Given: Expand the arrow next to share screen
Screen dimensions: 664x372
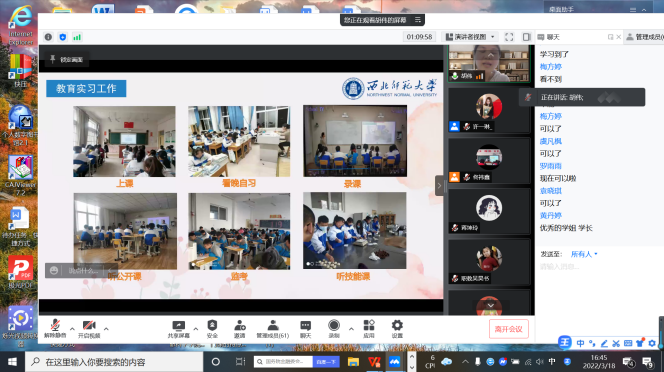Looking at the screenshot, I should pyautogui.click(x=195, y=329).
